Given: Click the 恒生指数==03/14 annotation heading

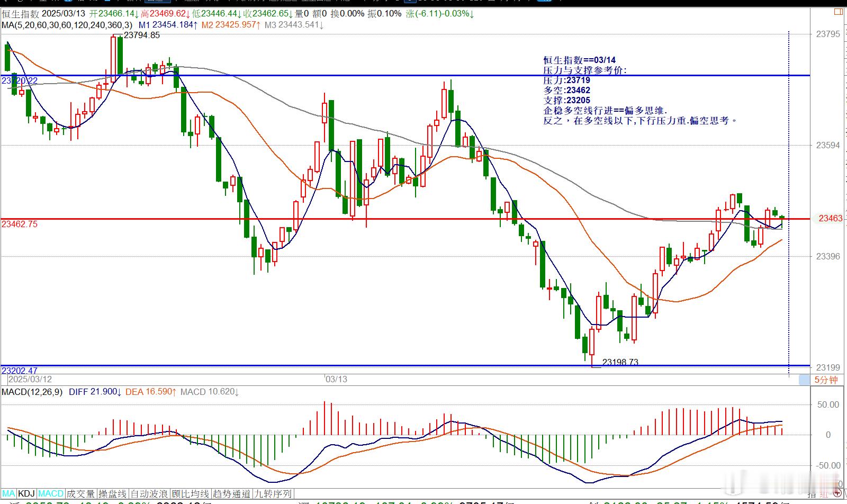Looking at the screenshot, I should tap(579, 60).
